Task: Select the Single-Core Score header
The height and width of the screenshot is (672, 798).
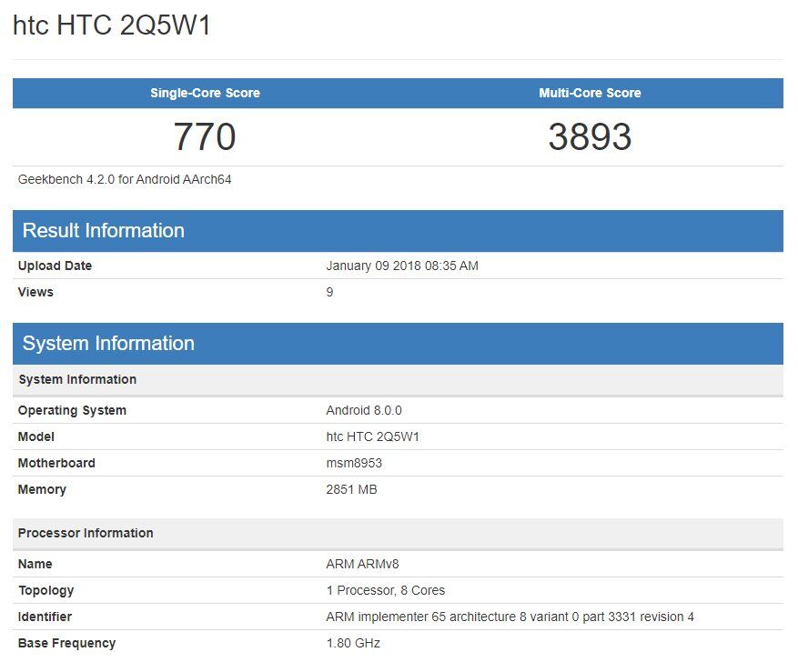Action: [x=205, y=93]
